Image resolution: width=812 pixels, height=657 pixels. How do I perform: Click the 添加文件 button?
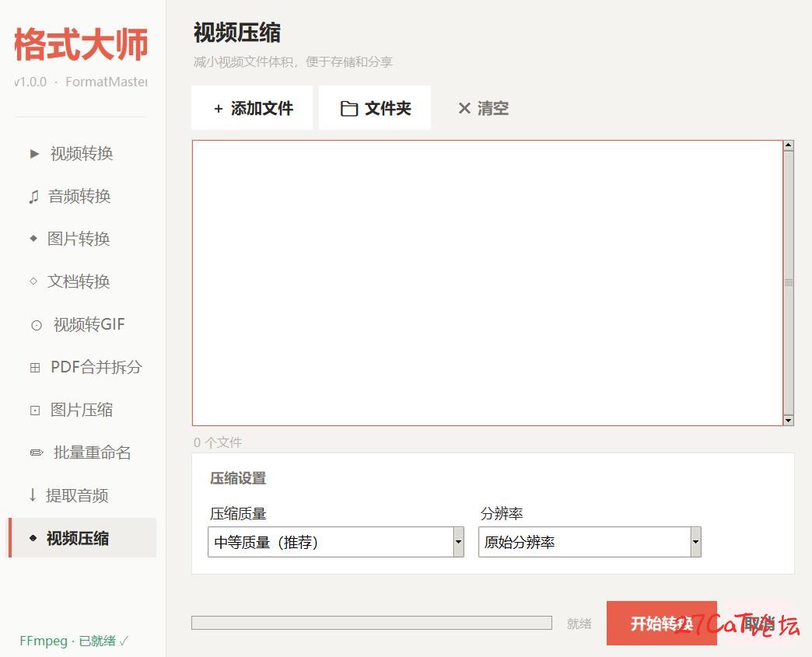[x=252, y=108]
